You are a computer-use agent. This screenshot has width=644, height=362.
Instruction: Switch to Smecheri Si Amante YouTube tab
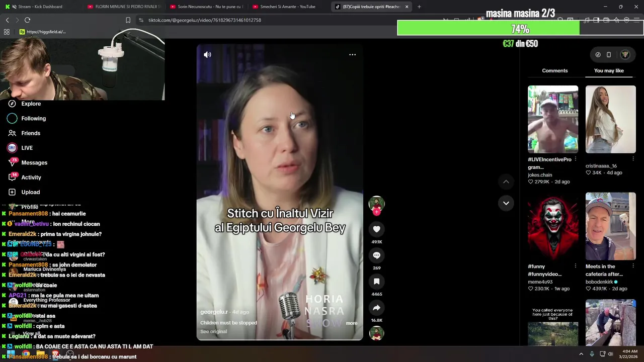pyautogui.click(x=289, y=7)
